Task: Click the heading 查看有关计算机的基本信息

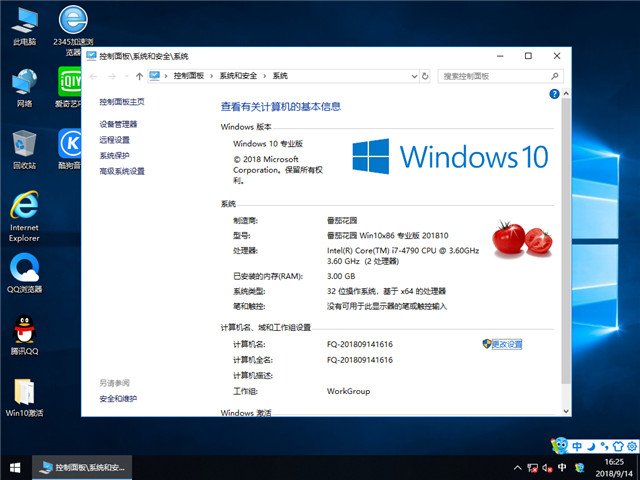Action: point(280,107)
